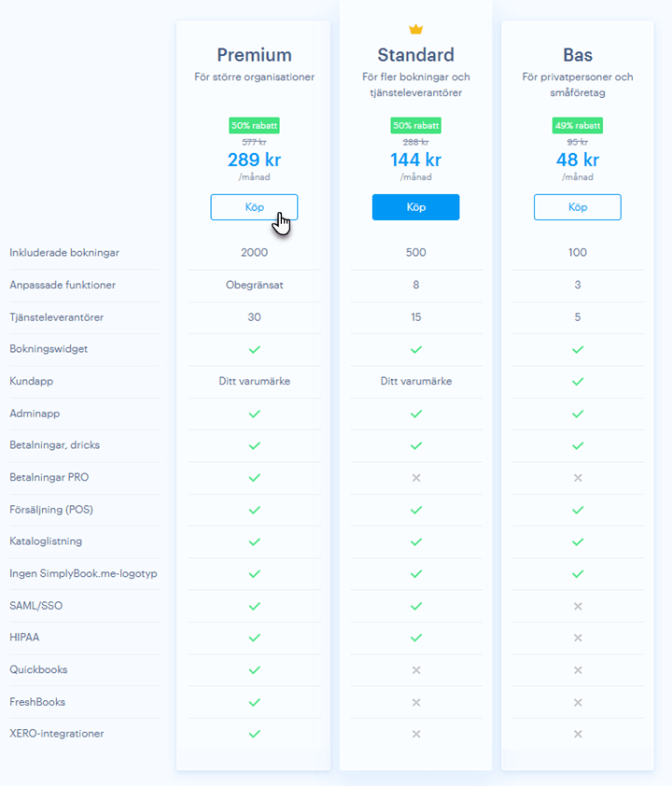Select the Inkluderade bokningar feature label

(64, 253)
